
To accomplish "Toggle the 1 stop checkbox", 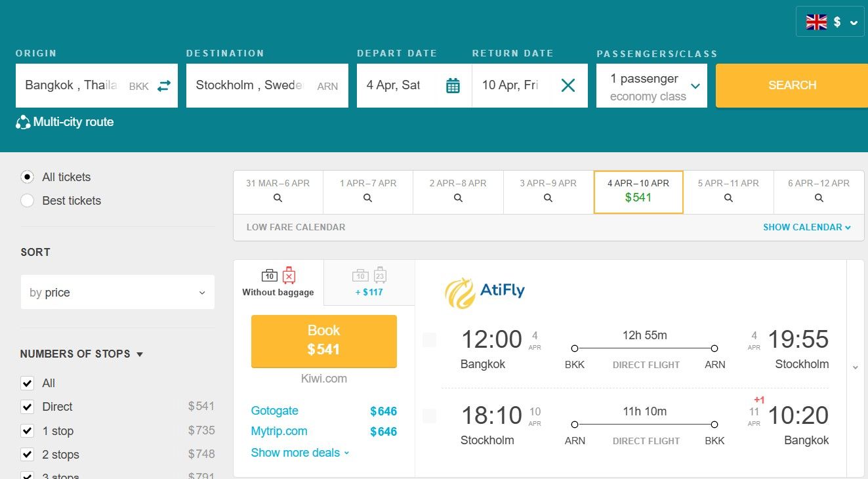I will (27, 431).
